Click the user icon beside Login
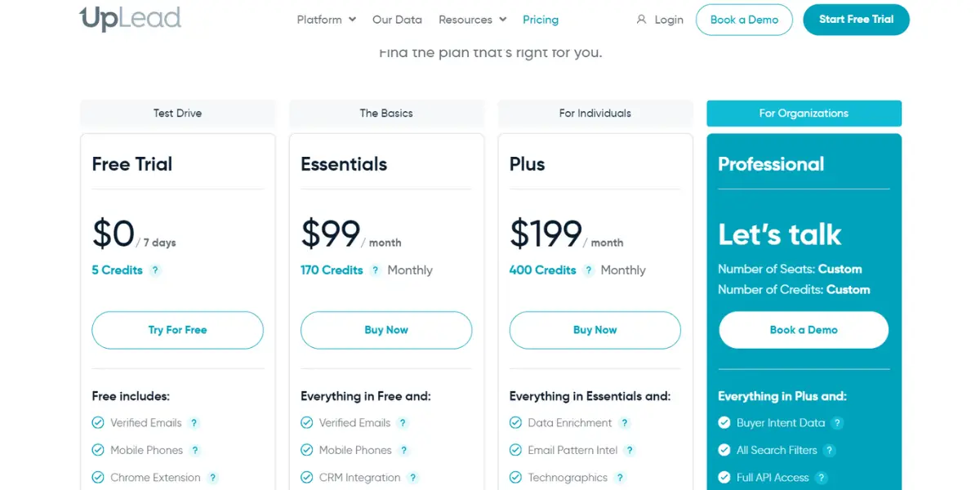The height and width of the screenshot is (490, 980). 641,20
